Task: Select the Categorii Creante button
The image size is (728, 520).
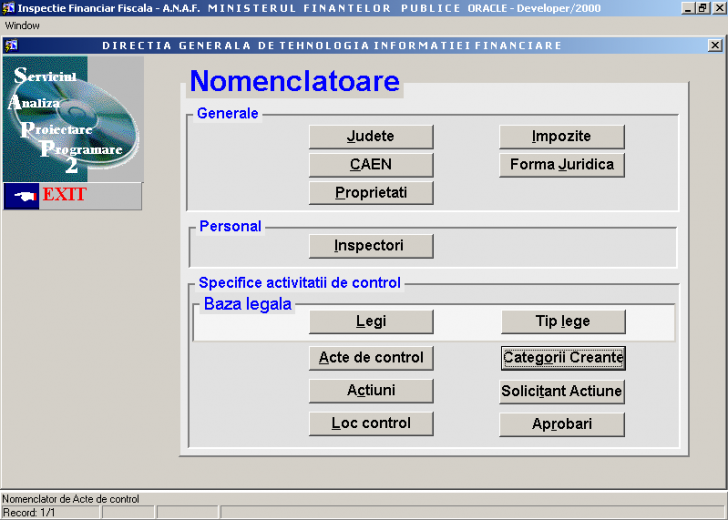Action: (562, 358)
